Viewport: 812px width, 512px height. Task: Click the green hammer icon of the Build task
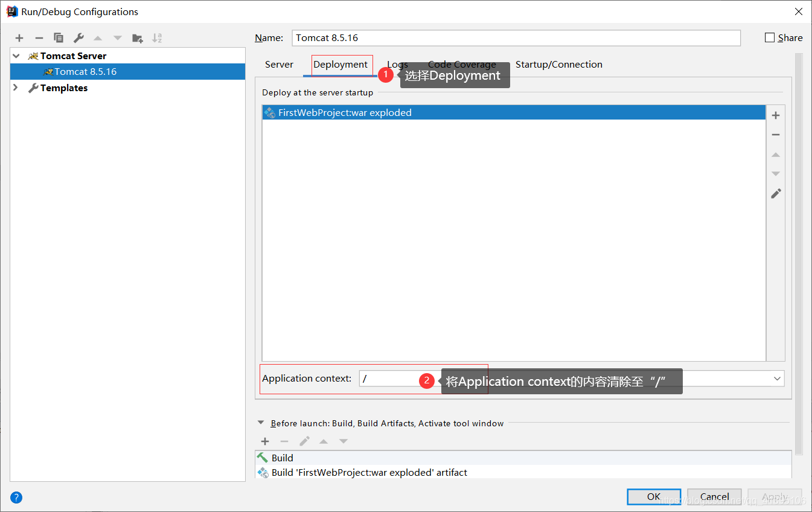pos(263,458)
